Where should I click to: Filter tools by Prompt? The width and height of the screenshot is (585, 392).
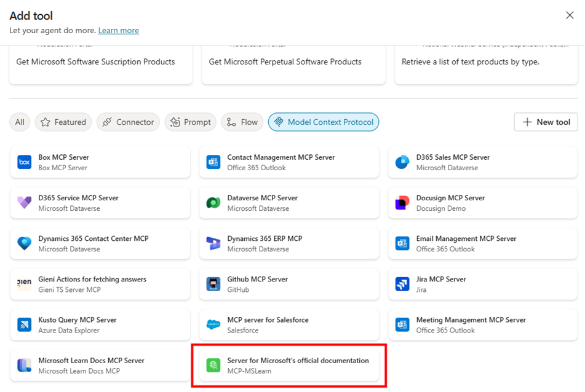190,122
